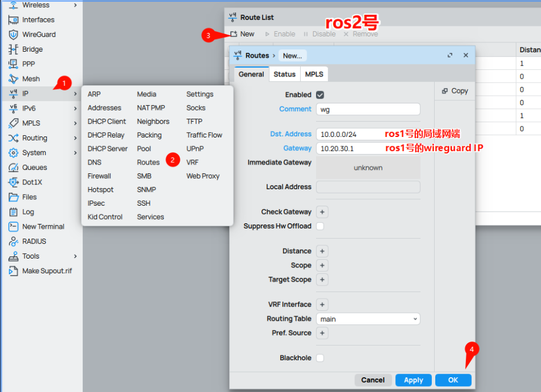Screen dimensions: 541x392
Task: Click New in Route List toolbar
Action: point(242,34)
